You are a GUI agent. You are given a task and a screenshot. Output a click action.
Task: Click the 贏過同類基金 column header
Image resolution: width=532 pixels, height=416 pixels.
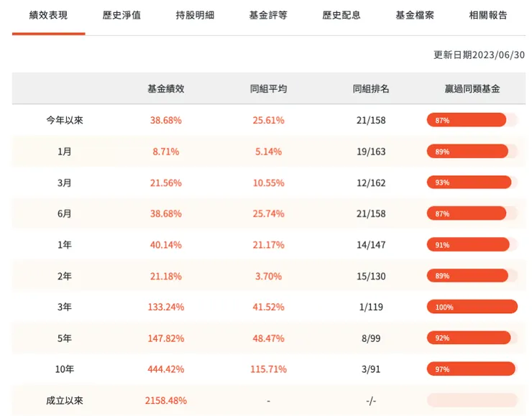pos(472,89)
